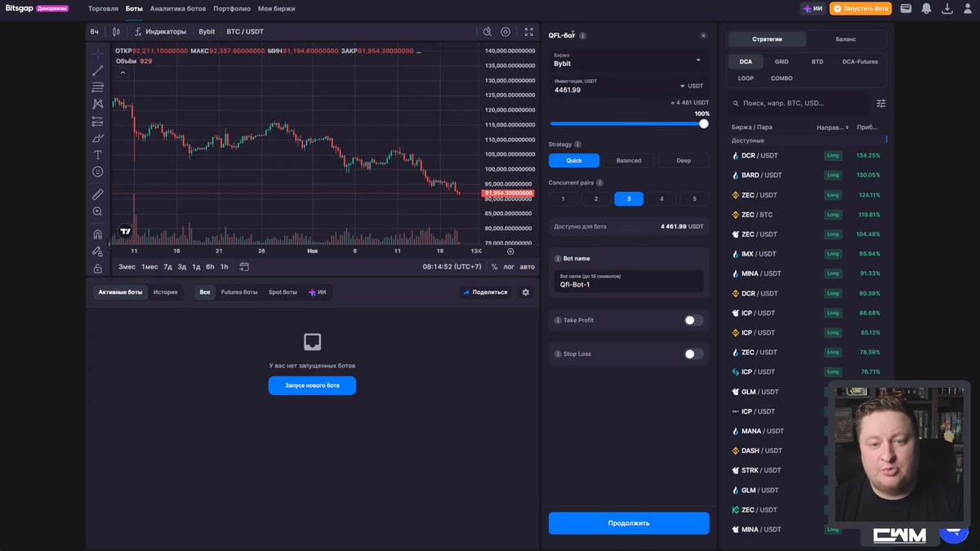Open the Bybit exchange selector on chart
This screenshot has width=980, height=551.
(x=207, y=32)
